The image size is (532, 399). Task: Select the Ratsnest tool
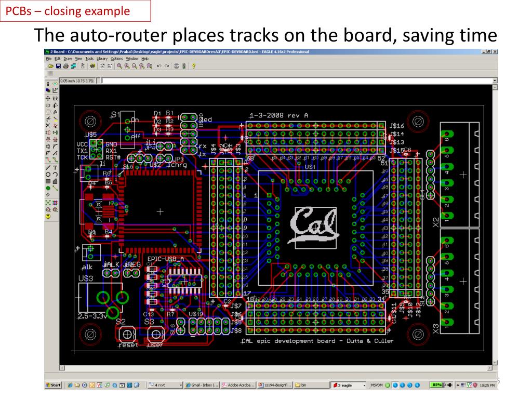click(48, 203)
